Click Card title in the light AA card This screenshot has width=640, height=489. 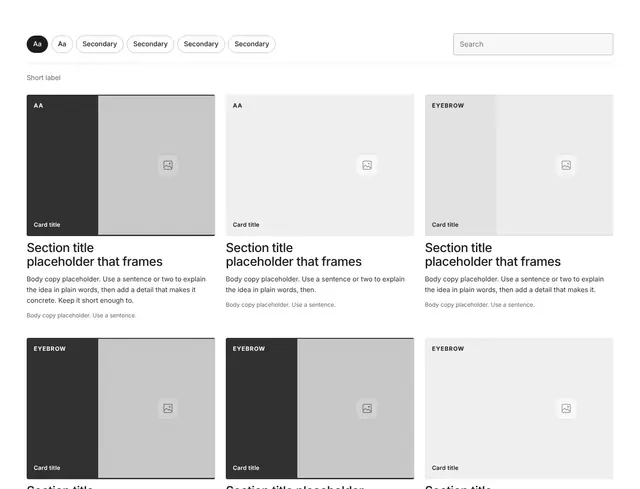[246, 224]
